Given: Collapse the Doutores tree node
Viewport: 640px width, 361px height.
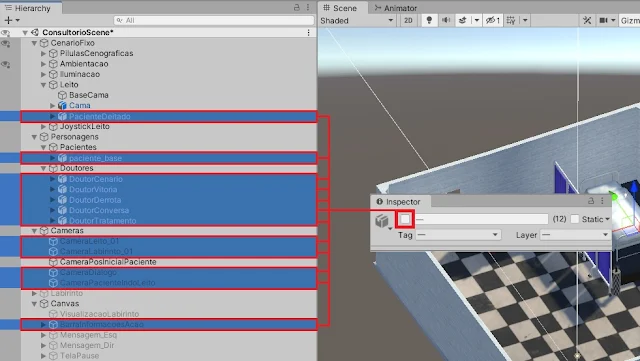Looking at the screenshot, I should (43, 168).
